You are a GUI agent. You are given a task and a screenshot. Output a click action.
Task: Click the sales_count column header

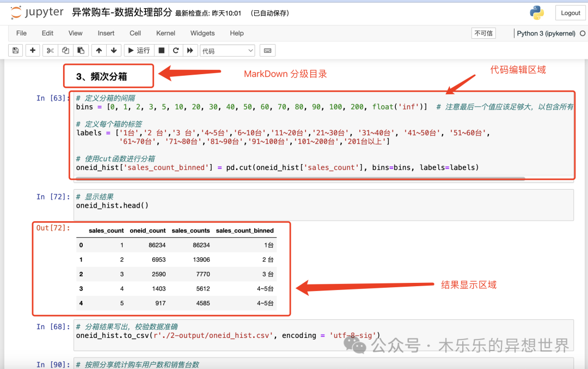coord(106,231)
